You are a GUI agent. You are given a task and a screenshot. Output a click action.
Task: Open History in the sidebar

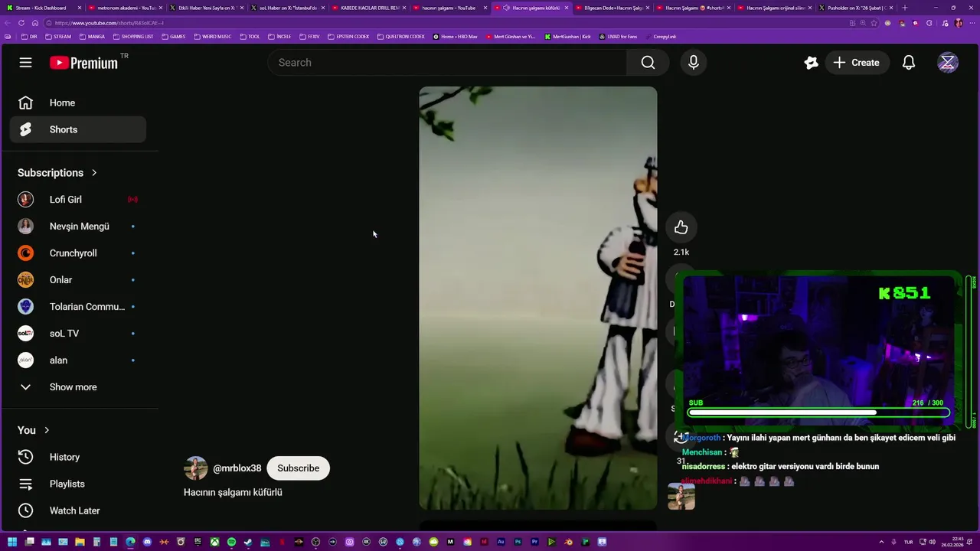pos(77,457)
